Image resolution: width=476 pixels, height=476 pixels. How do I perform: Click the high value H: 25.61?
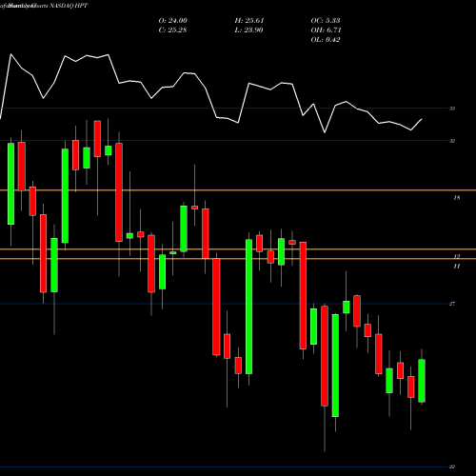(249, 21)
